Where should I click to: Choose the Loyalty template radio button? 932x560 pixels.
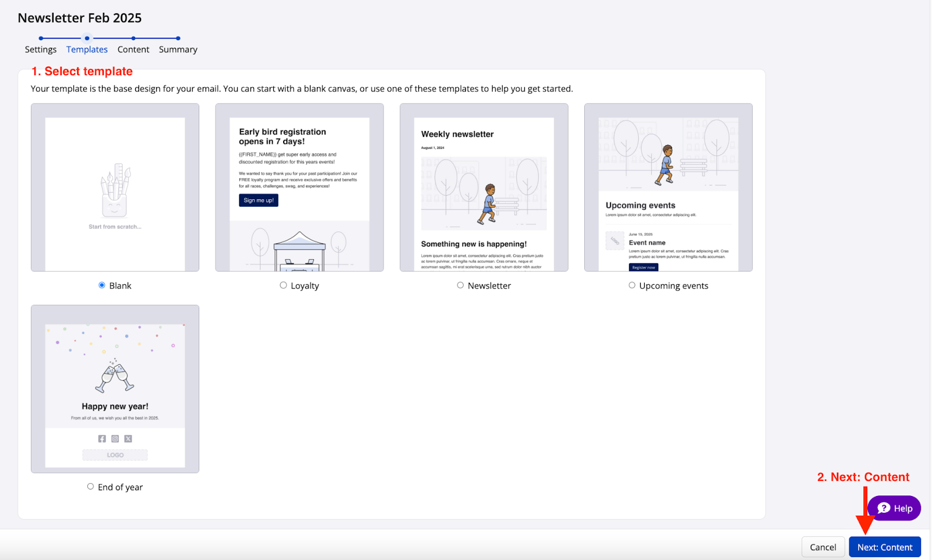coord(283,285)
